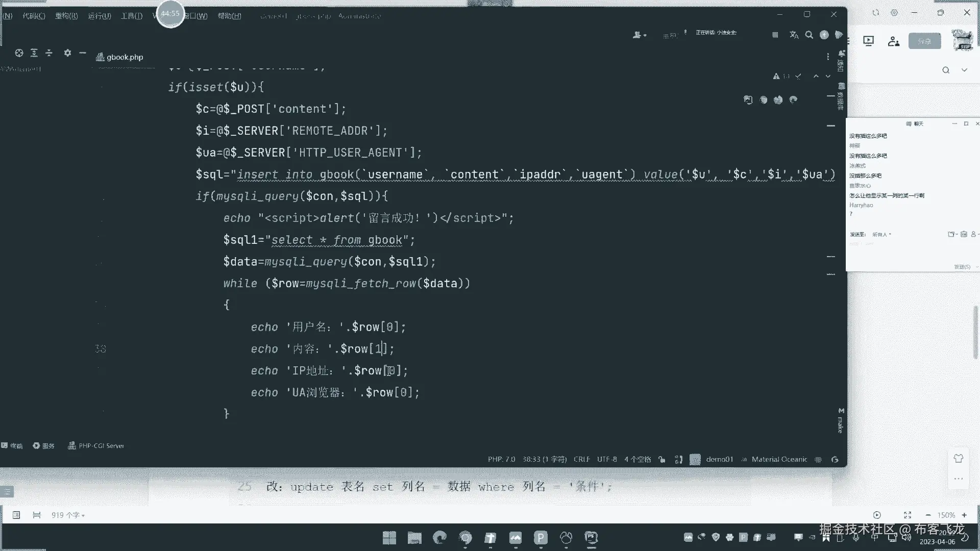The height and width of the screenshot is (551, 980).
Task: Open the CRLF line separator selector
Action: [581, 459]
